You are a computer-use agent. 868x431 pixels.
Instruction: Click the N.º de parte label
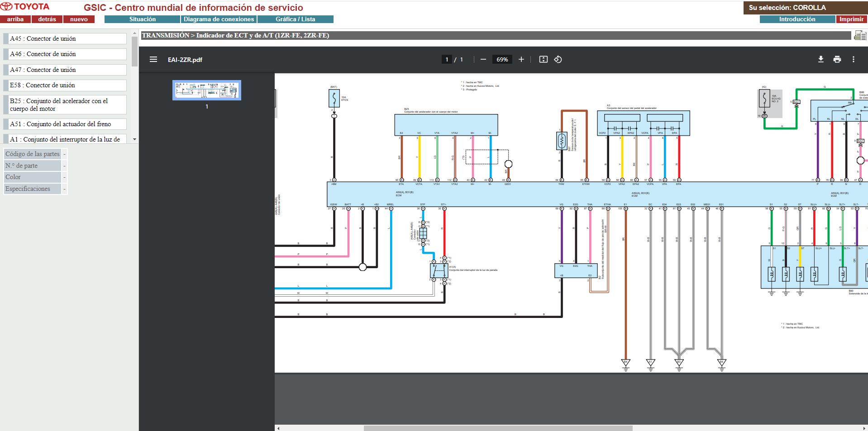tap(32, 166)
